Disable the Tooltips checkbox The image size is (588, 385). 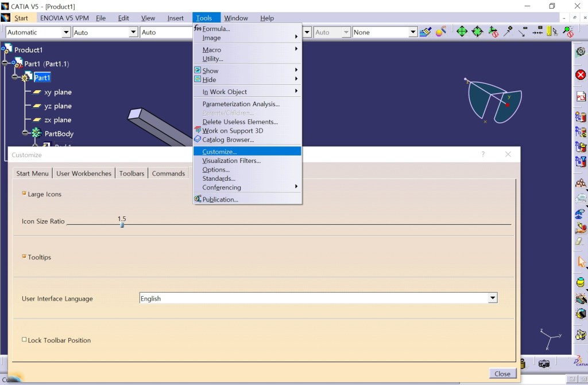[x=24, y=257]
